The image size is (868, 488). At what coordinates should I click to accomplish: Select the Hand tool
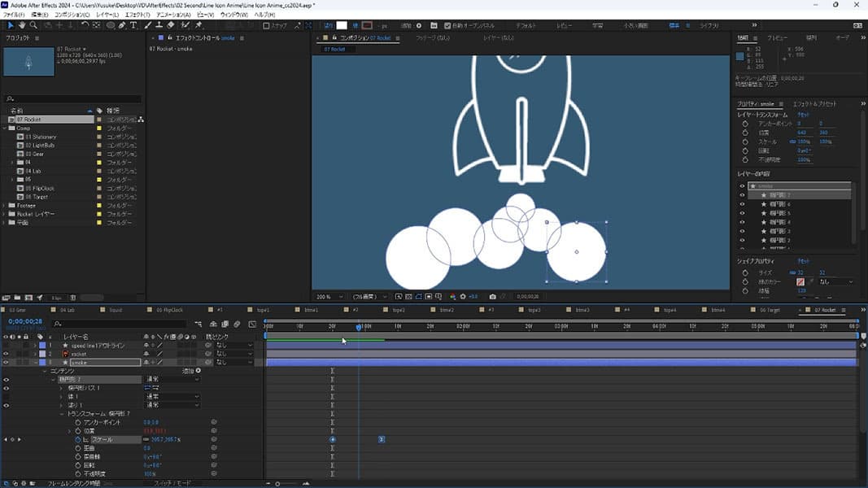coord(22,25)
